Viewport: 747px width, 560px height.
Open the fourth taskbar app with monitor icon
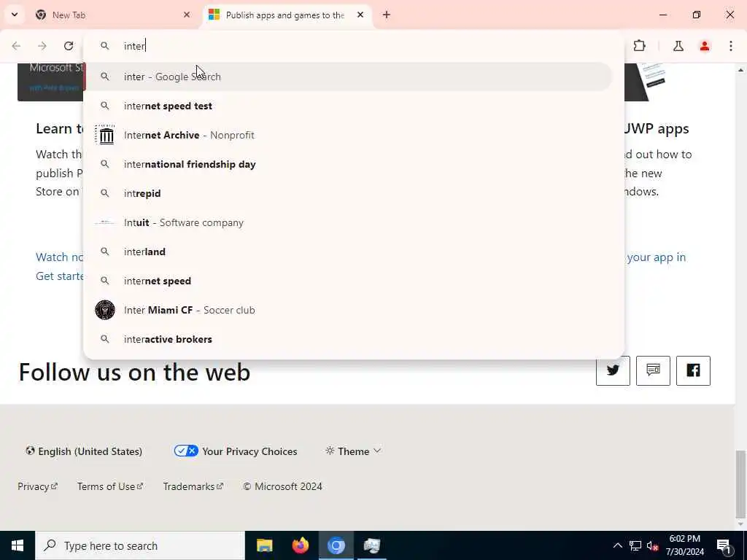point(371,545)
